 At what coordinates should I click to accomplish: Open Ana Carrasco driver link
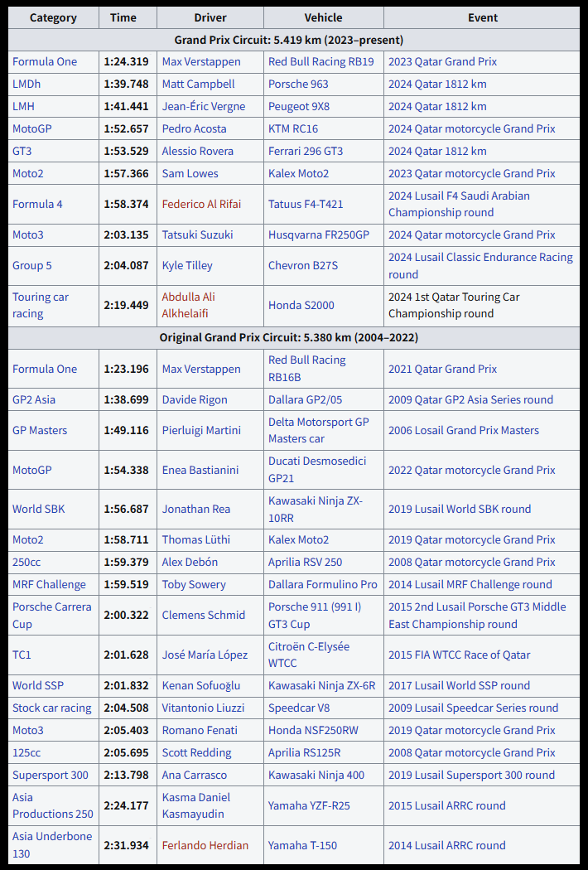tap(194, 775)
